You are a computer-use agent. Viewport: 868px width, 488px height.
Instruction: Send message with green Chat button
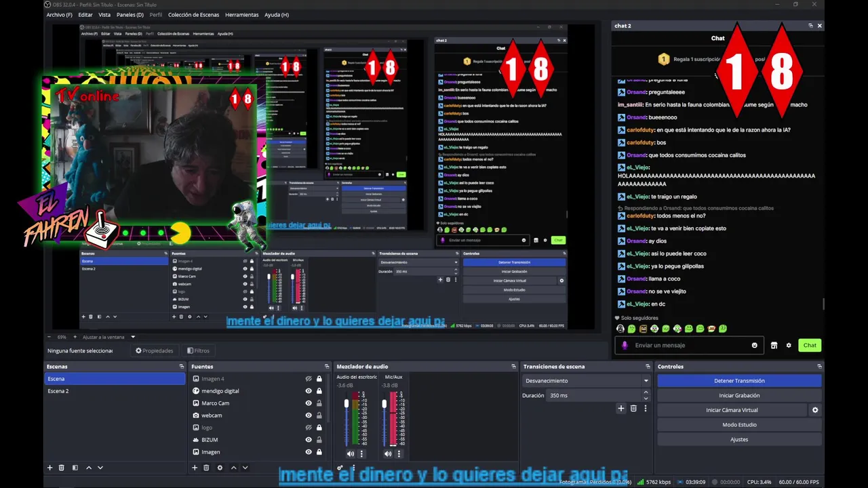(x=810, y=346)
